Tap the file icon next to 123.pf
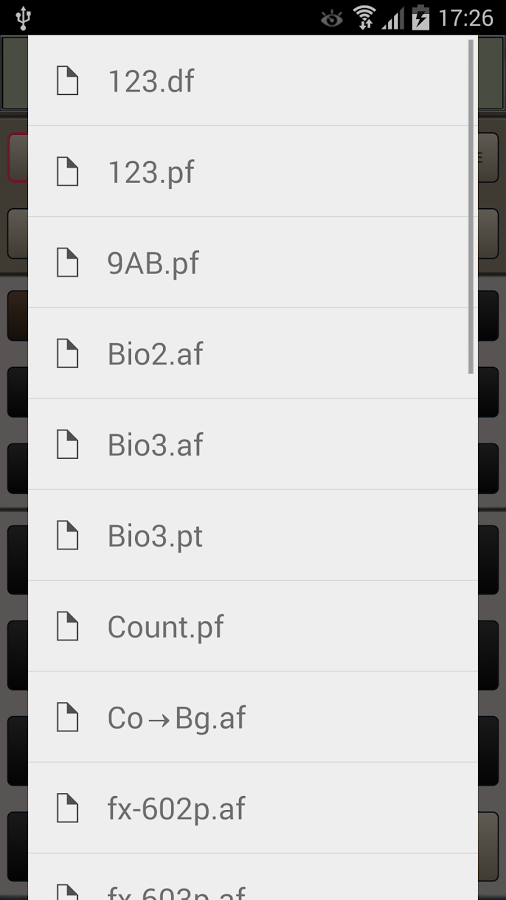This screenshot has height=900, width=506. [67, 172]
